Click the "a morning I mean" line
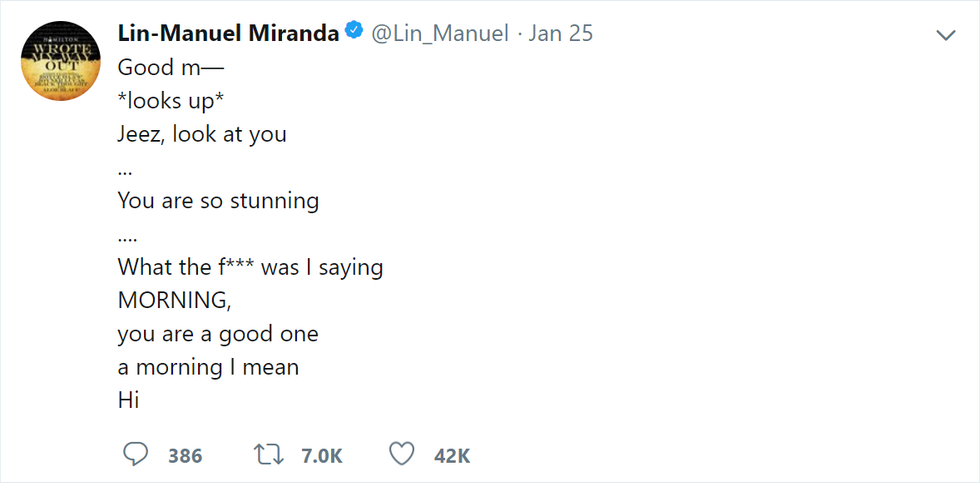The image size is (980, 483). (208, 367)
